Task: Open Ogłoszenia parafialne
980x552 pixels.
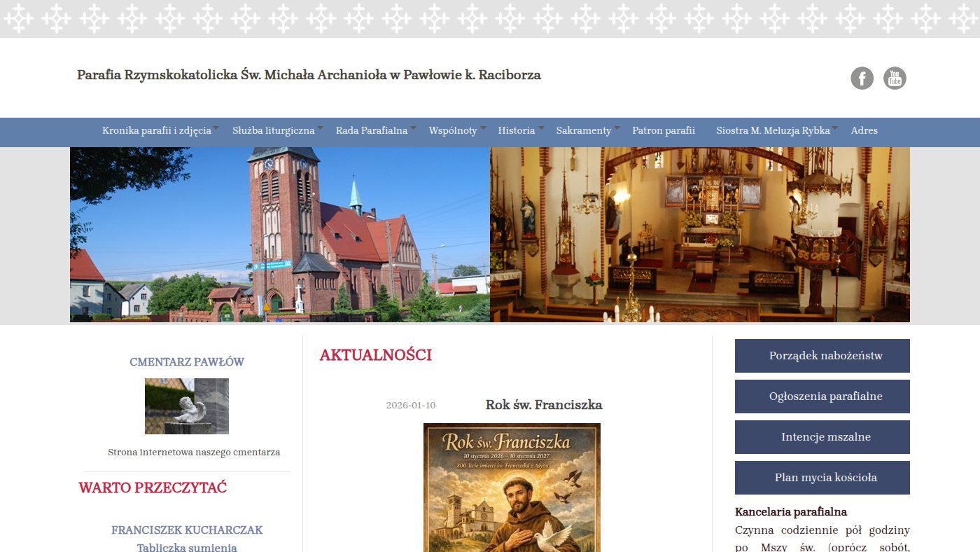Action: coord(822,396)
